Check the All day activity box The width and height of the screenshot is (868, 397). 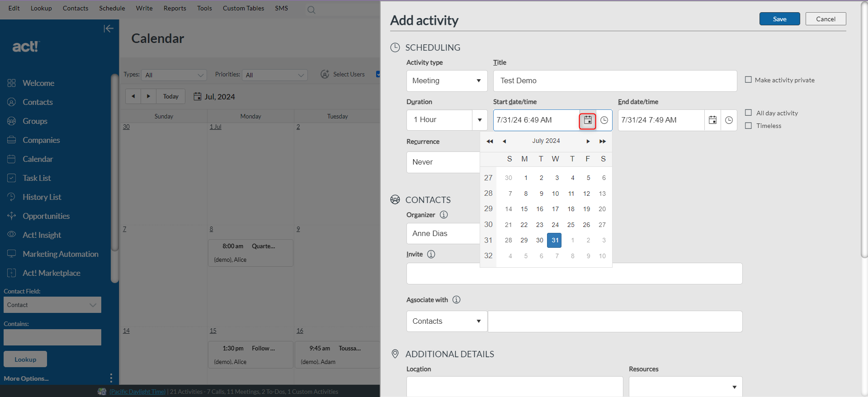pos(748,113)
